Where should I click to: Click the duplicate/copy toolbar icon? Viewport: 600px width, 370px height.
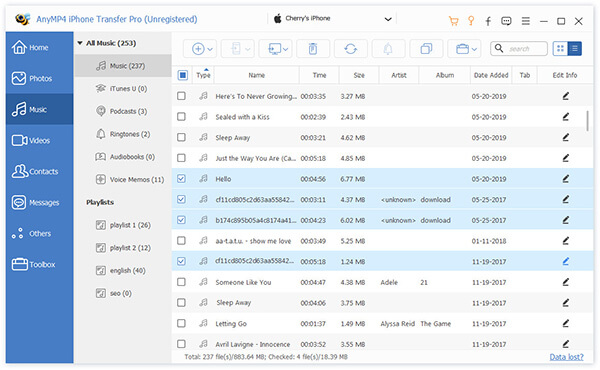[x=426, y=49]
